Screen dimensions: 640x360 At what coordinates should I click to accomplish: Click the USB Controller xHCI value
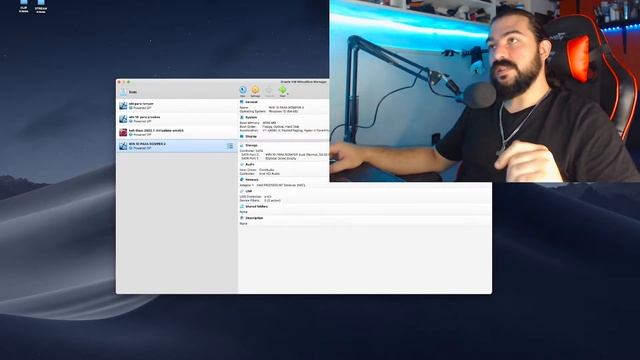click(x=268, y=197)
